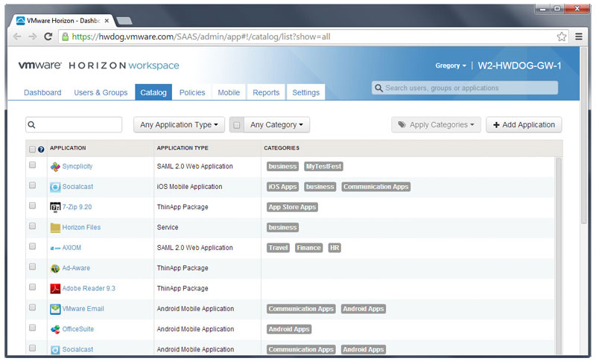Open the Reports tab
Screen dimensions: 596x364
pos(266,92)
